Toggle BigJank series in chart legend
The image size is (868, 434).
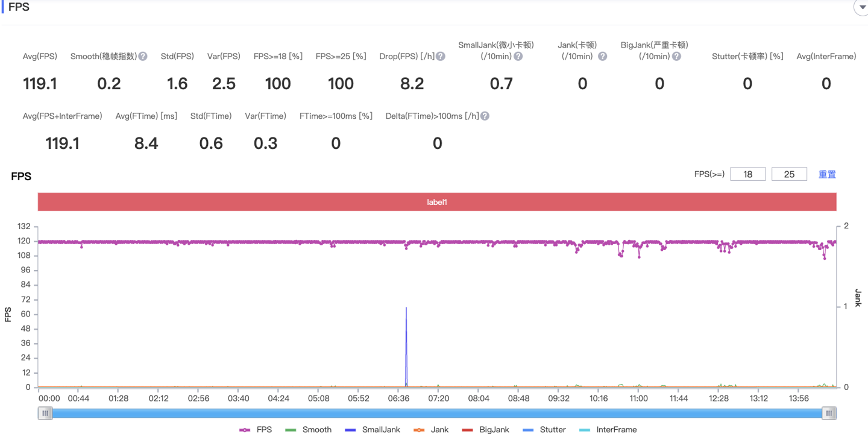(x=485, y=430)
